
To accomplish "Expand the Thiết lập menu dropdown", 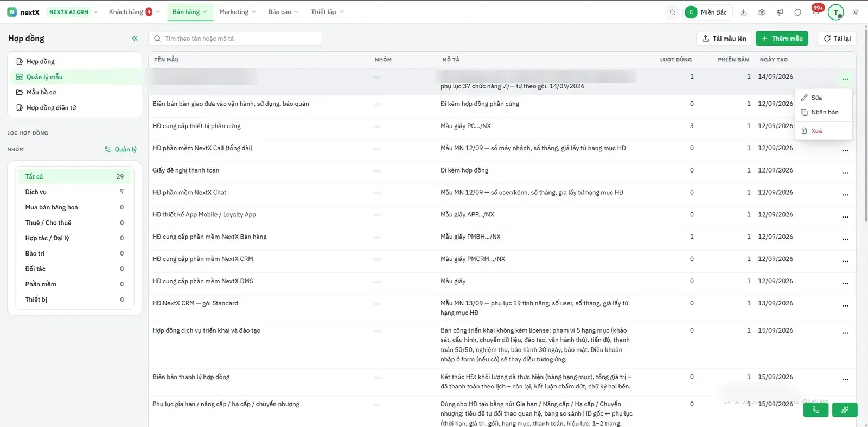I will pyautogui.click(x=328, y=12).
